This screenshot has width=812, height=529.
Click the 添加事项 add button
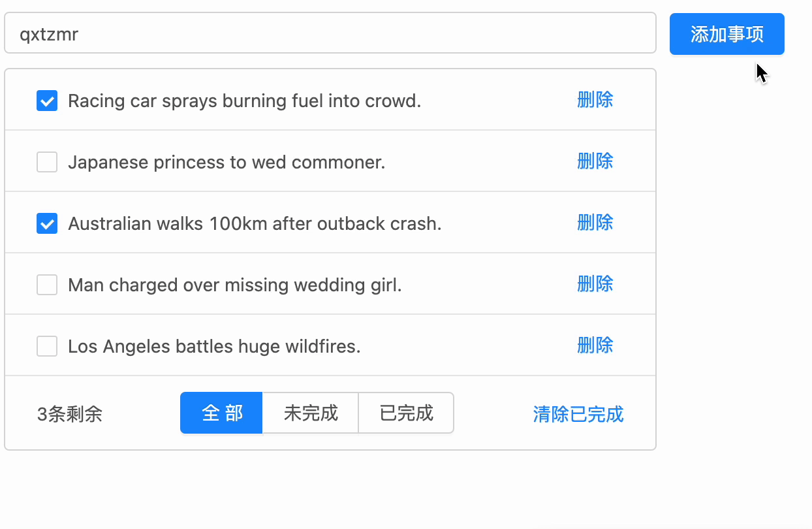(x=726, y=34)
